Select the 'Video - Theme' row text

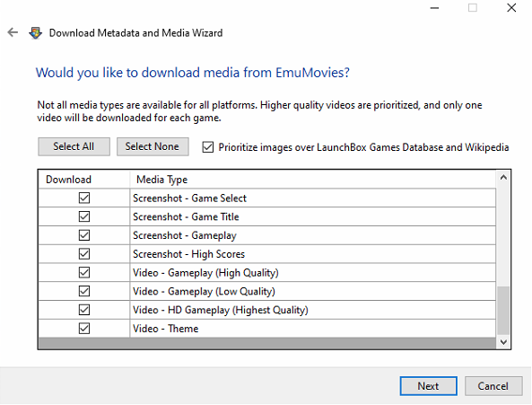[166, 329]
